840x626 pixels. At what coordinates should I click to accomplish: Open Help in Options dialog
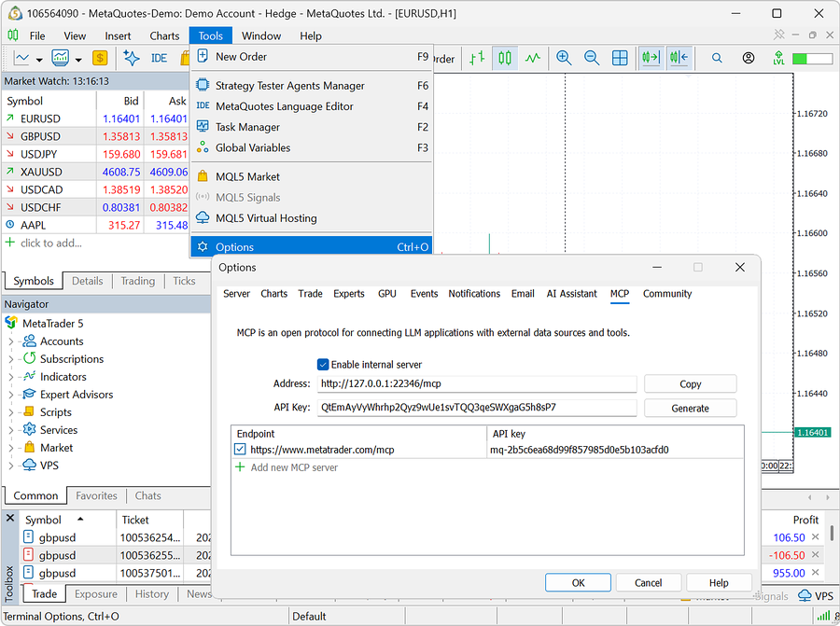pos(719,583)
